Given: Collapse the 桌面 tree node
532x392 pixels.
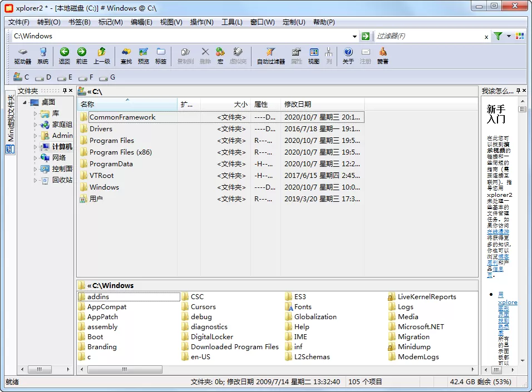Looking at the screenshot, I should [25, 102].
